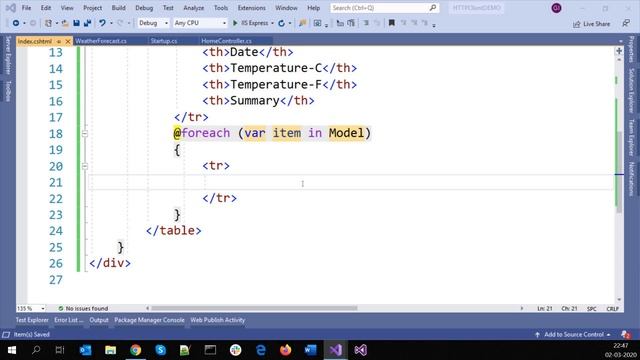This screenshot has width=640, height=360.
Task: Click the Find in Files toolbar icon
Action: 302,23
